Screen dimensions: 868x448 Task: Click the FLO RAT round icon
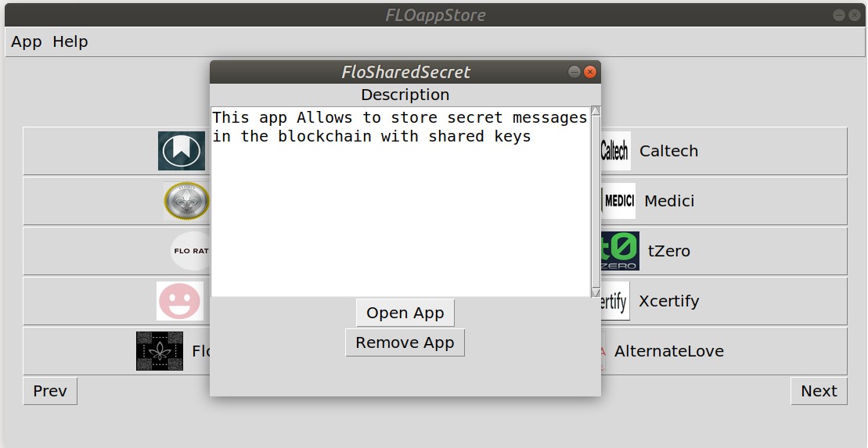pyautogui.click(x=190, y=251)
